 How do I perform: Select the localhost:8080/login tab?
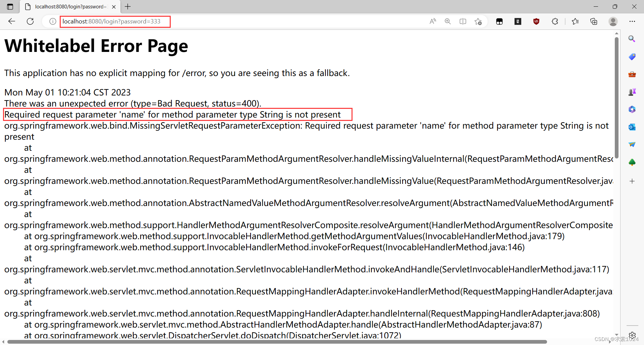pyautogui.click(x=70, y=7)
